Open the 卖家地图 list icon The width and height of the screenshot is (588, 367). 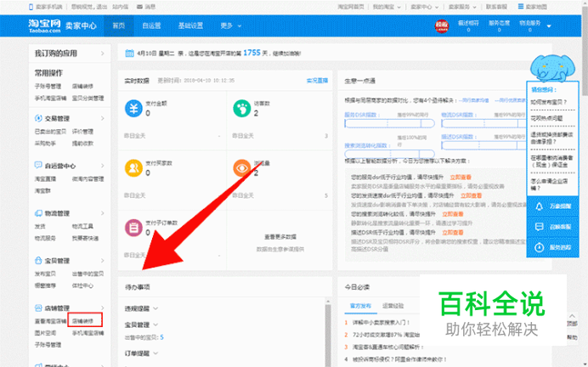tap(521, 7)
